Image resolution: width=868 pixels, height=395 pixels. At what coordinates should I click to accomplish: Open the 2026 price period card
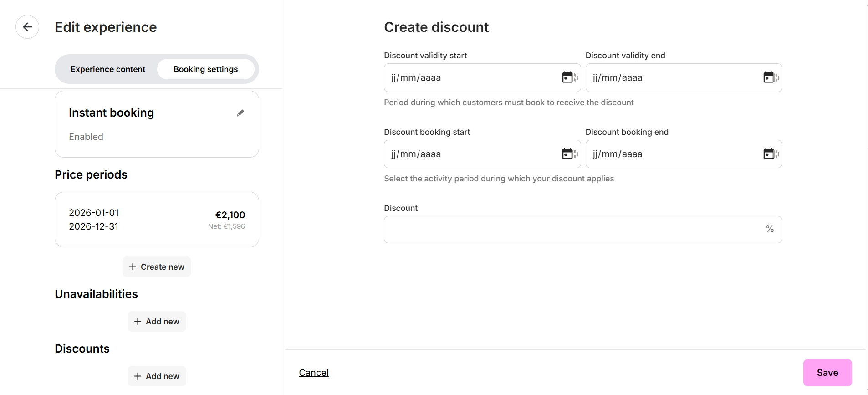coord(157,220)
